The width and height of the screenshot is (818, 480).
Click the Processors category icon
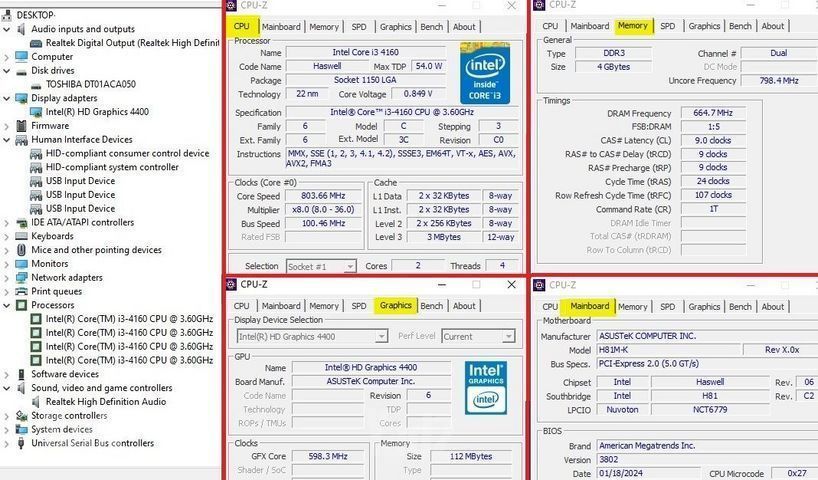click(x=21, y=305)
